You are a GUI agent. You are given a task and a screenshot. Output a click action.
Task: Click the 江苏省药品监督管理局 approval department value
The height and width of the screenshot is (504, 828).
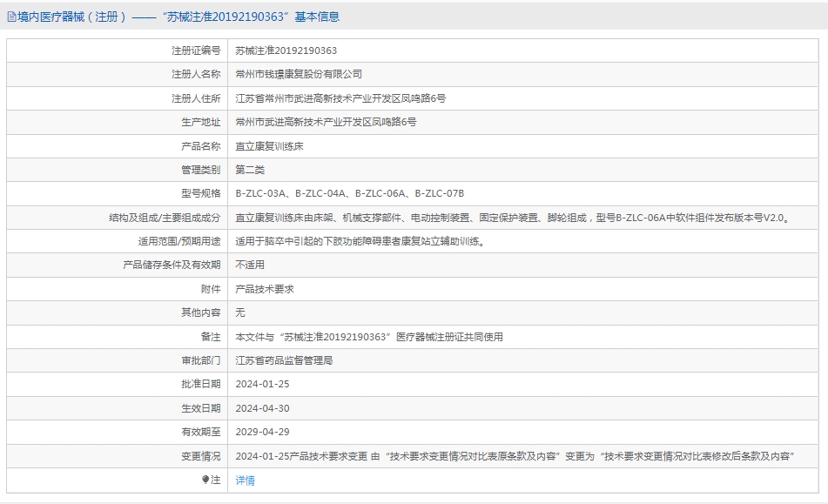click(x=284, y=360)
